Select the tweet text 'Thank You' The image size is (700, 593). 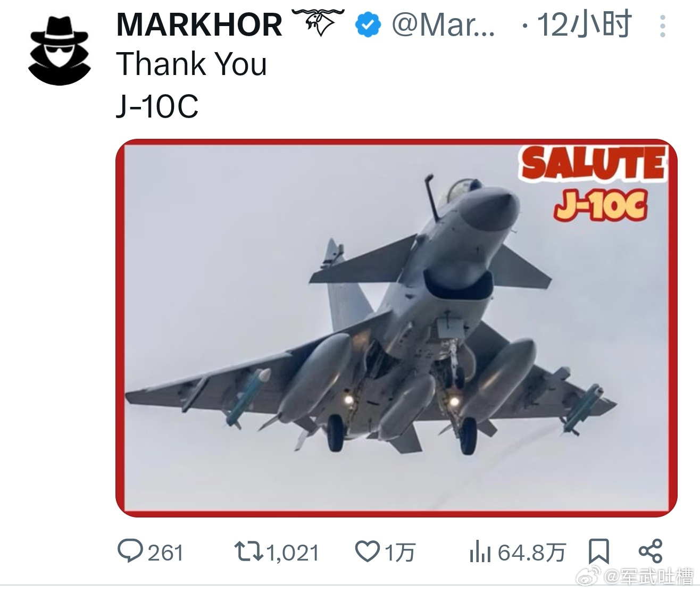[191, 64]
